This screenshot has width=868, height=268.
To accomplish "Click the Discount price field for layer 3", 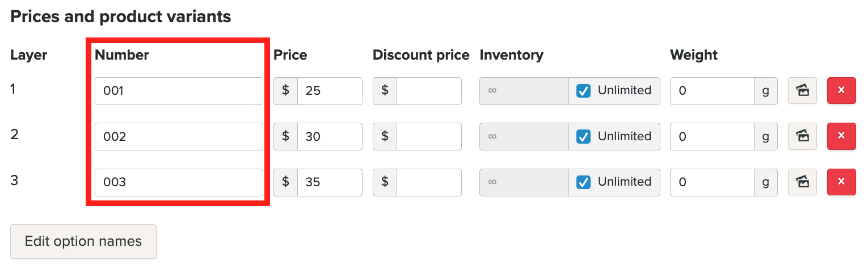I will (428, 182).
